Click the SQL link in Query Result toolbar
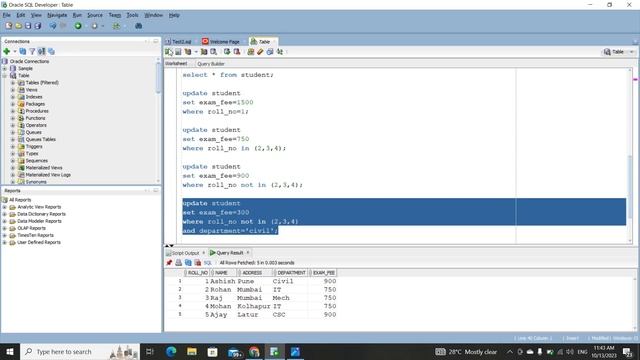The height and width of the screenshot is (360, 640). (208, 263)
